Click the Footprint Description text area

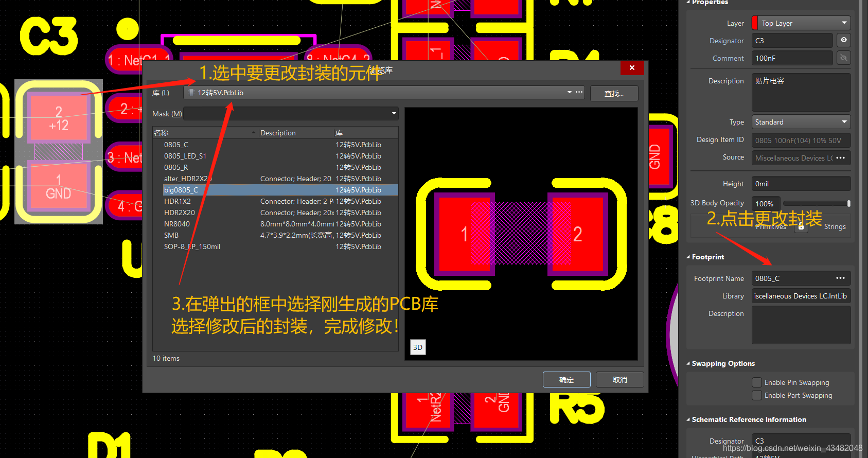click(x=801, y=325)
